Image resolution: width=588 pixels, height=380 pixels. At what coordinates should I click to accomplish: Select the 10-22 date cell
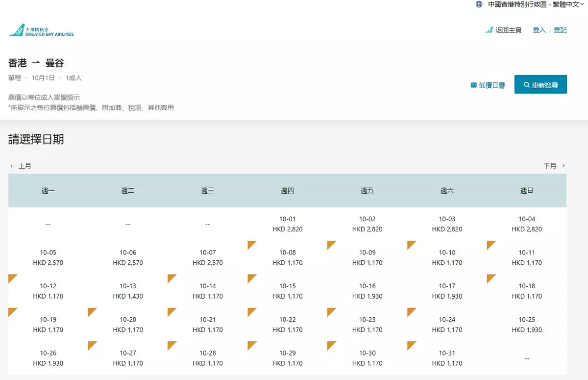[x=288, y=325]
